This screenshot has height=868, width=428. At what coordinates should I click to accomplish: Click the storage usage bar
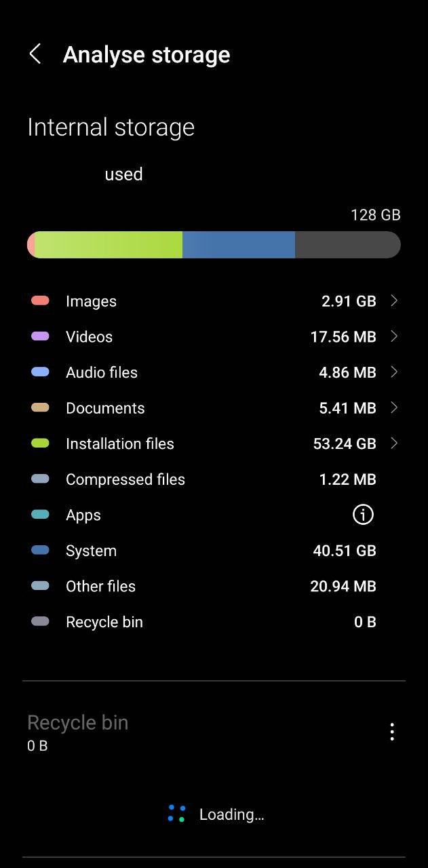coord(214,245)
